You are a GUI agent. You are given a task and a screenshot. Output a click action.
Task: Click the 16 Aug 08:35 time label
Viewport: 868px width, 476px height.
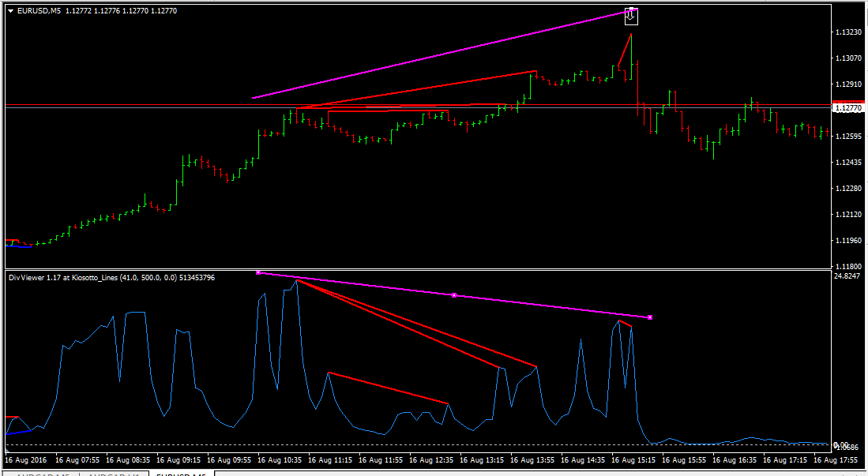128,460
